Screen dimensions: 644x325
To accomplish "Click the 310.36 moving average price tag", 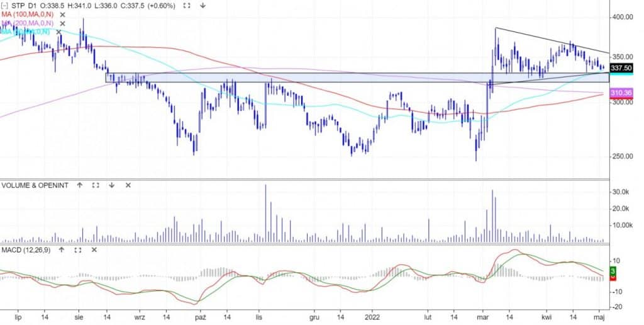I will (x=621, y=93).
